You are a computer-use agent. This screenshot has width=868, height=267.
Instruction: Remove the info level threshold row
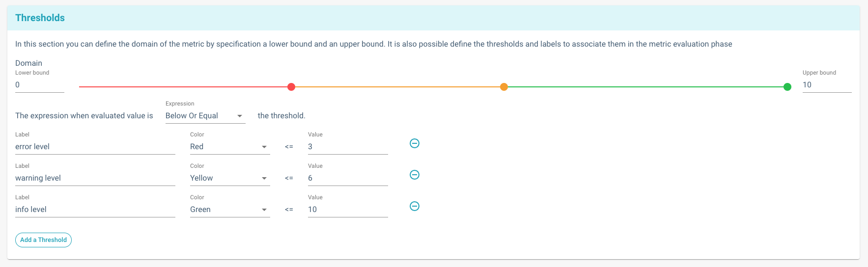415,206
